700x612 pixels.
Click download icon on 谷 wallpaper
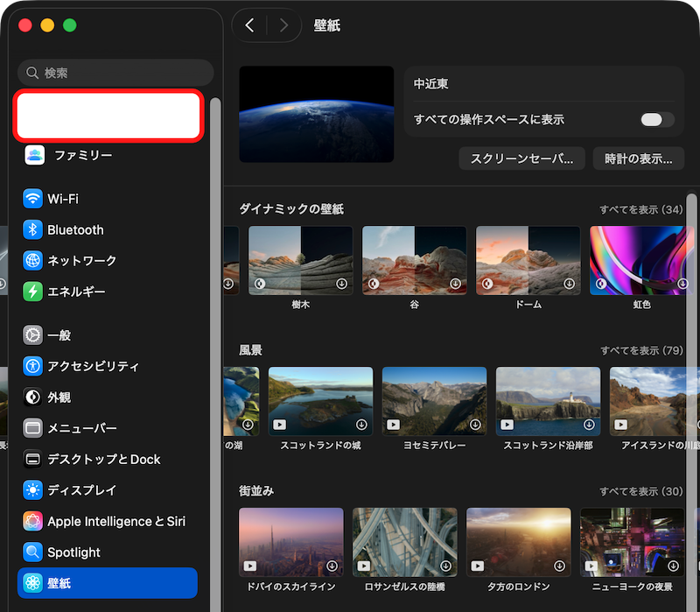455,285
